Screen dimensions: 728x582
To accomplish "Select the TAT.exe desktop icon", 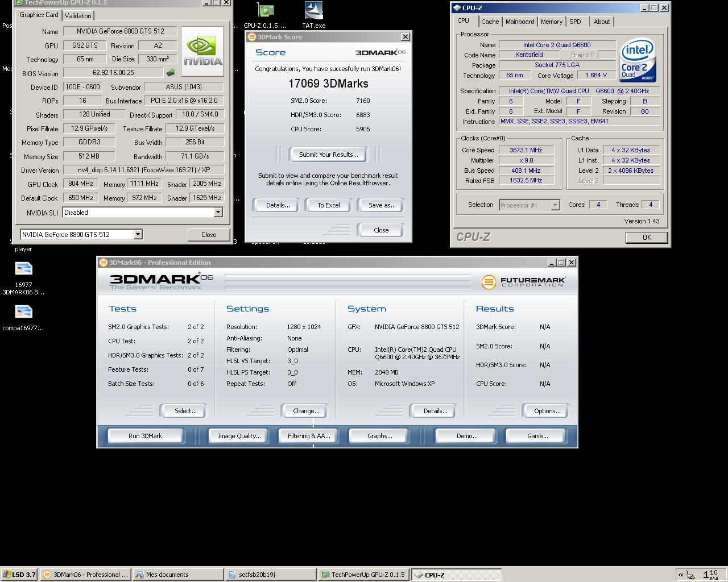I will pyautogui.click(x=313, y=15).
